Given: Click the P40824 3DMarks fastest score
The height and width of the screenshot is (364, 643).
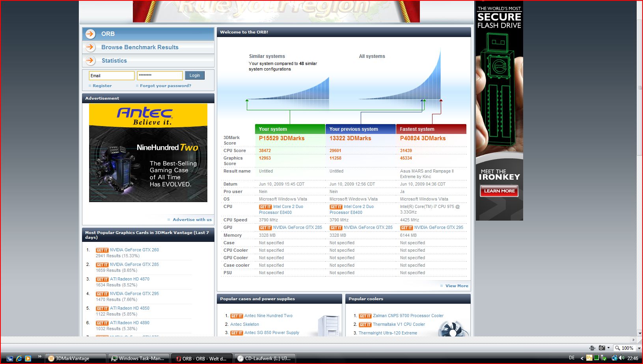Looking at the screenshot, I should pyautogui.click(x=423, y=138).
